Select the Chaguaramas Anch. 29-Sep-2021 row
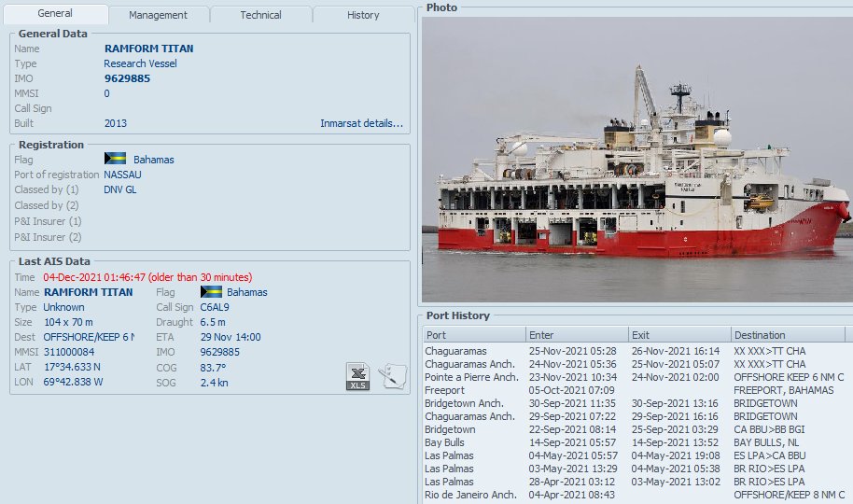 [636, 416]
